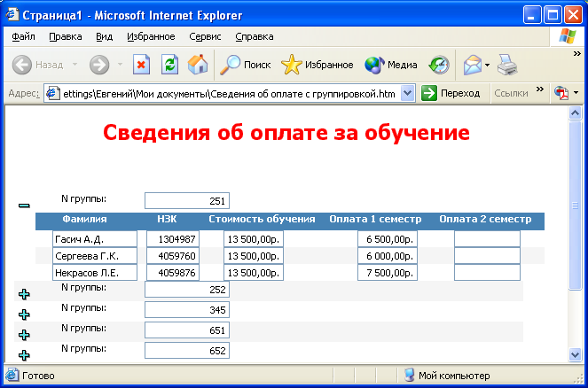Image resolution: width=588 pixels, height=388 pixels.
Task: Click semester 1 payment 6 000,00р.
Action: [388, 256]
